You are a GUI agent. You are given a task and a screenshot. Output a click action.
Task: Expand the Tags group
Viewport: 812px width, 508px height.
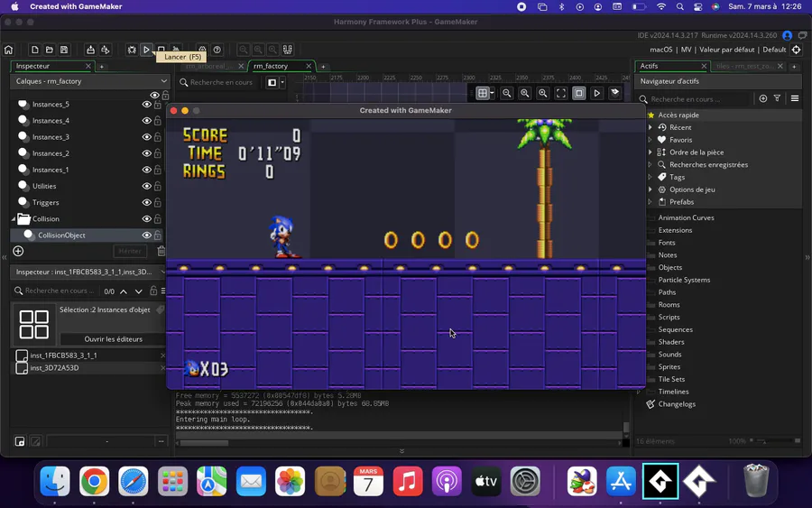click(651, 177)
